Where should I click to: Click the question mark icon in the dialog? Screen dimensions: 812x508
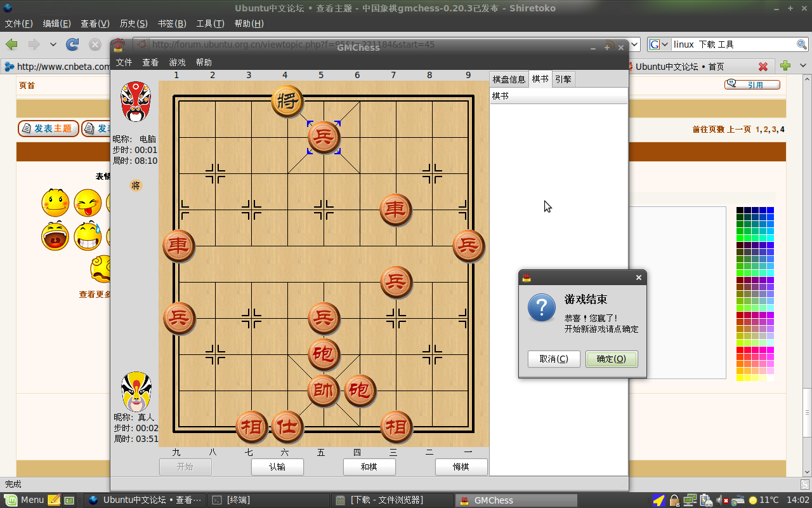coord(542,307)
